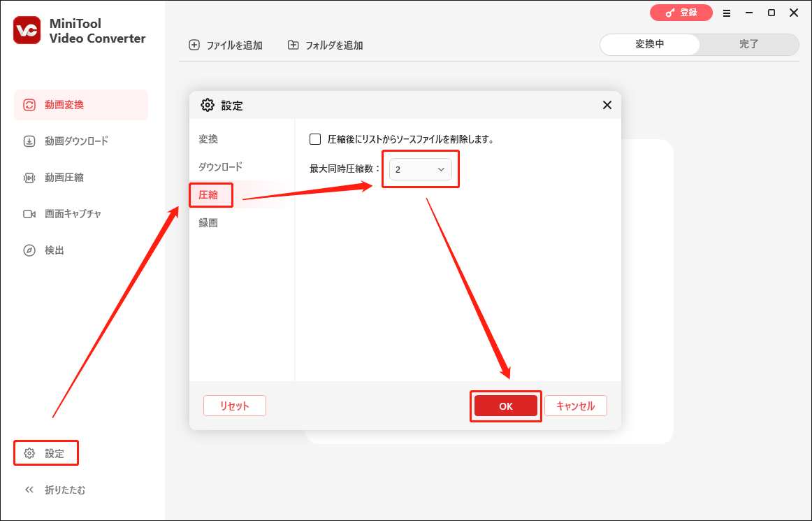Click the gear icon in dialog title
Viewport: 812px width, 521px height.
click(207, 105)
